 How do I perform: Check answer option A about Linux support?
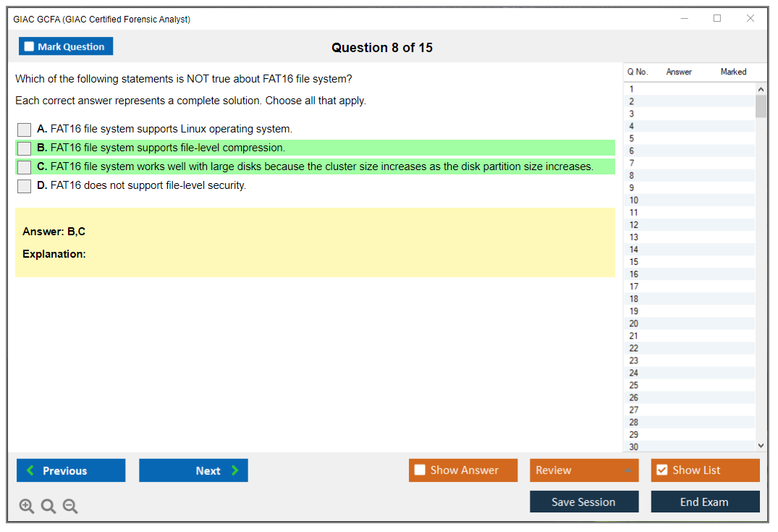[25, 130]
